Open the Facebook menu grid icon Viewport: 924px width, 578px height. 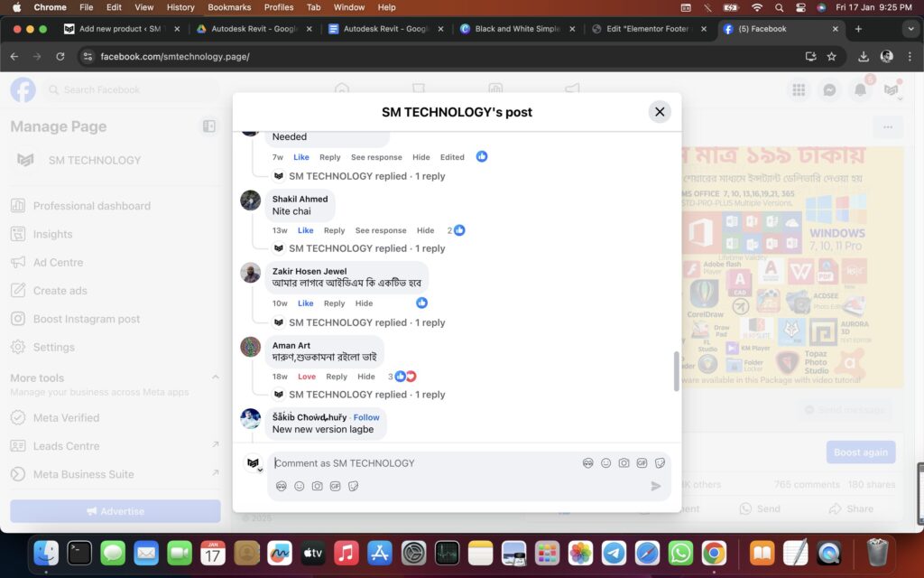799,89
